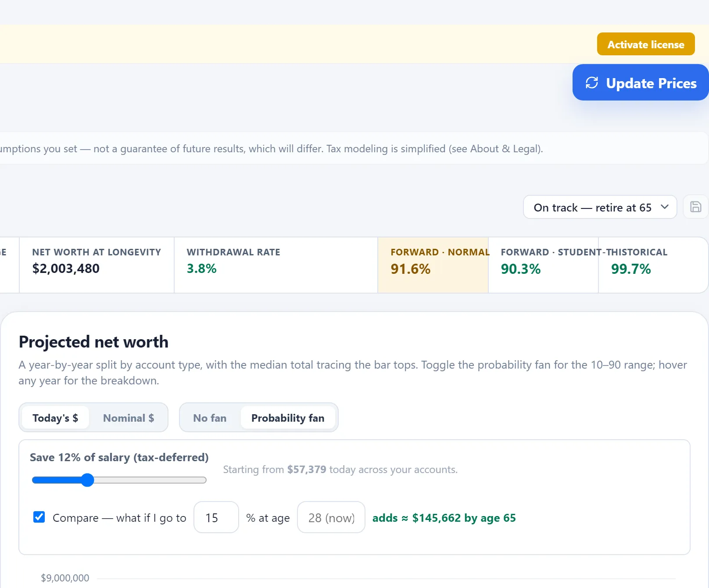The image size is (709, 588).
Task: Click the Update Prices button
Action: coord(640,82)
